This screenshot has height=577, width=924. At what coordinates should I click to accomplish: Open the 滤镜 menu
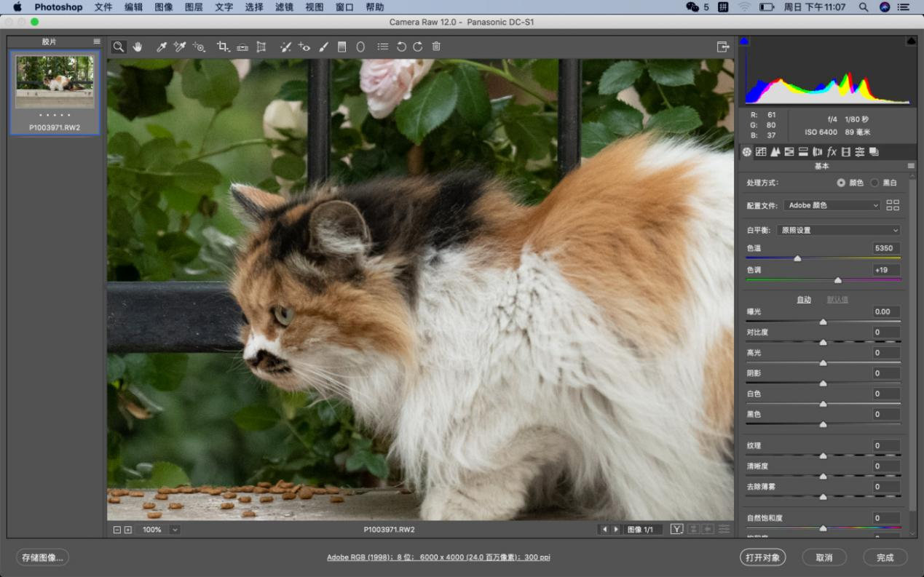click(284, 7)
